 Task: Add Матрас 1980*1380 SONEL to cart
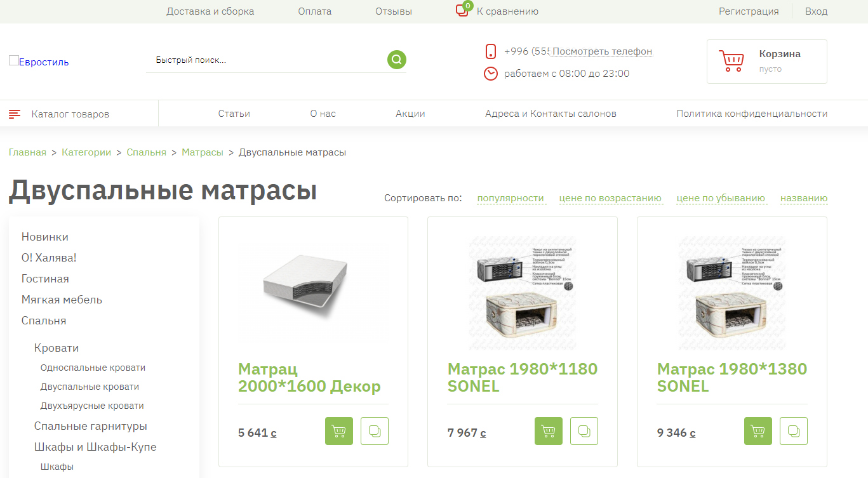coord(758,431)
